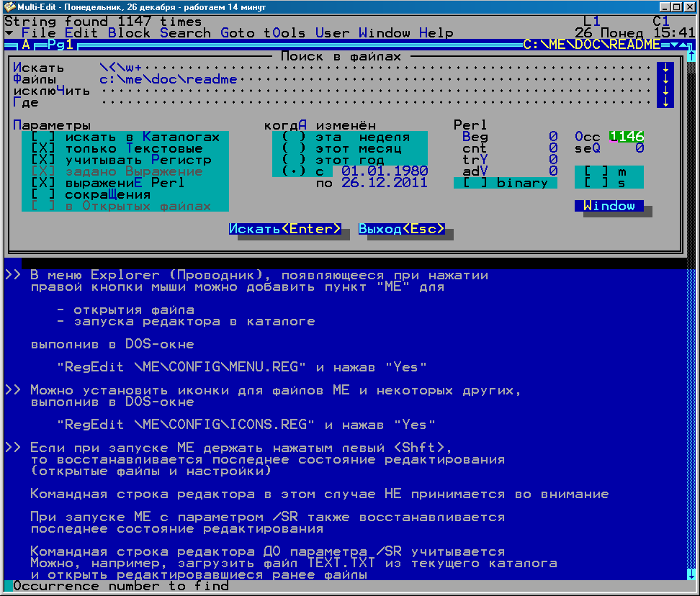Screen dimensions: 700x596
Task: Select the date range 'с' radio option
Action: pos(302,171)
